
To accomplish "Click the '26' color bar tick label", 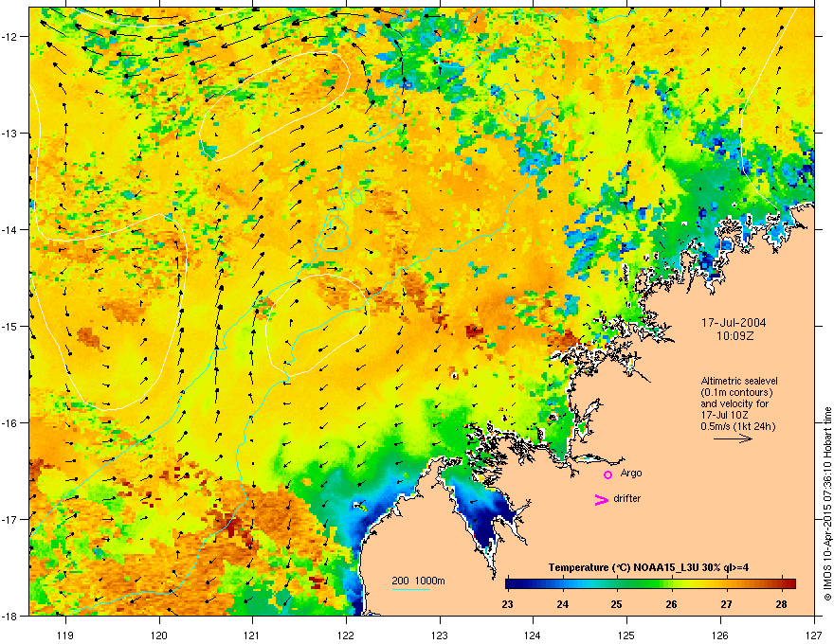I will 671,604.
